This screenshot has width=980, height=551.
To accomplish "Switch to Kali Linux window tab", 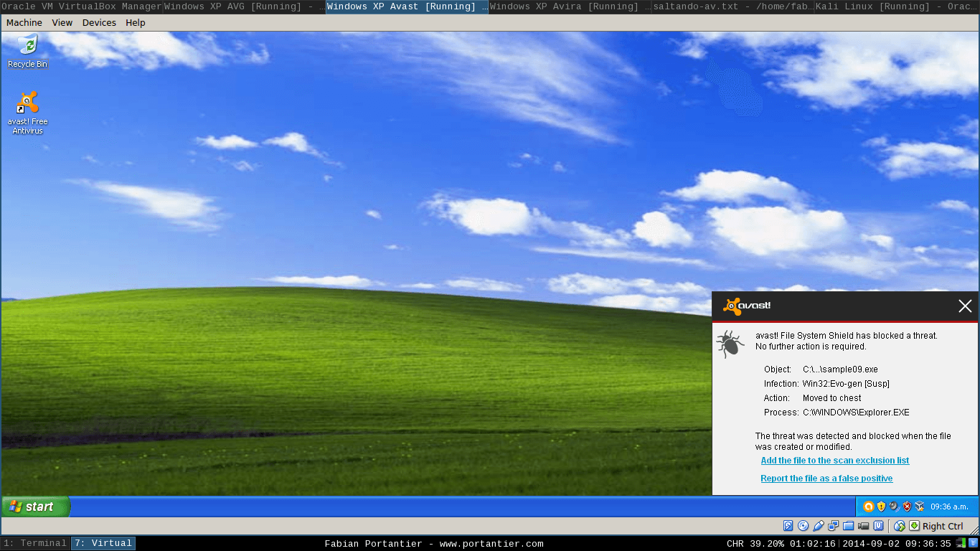I will 897,6.
